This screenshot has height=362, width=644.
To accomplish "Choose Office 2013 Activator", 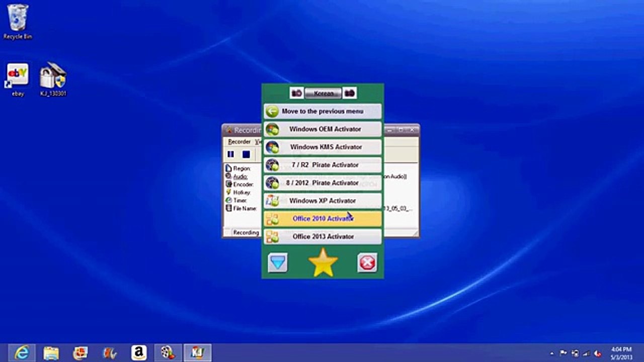I will tap(323, 237).
